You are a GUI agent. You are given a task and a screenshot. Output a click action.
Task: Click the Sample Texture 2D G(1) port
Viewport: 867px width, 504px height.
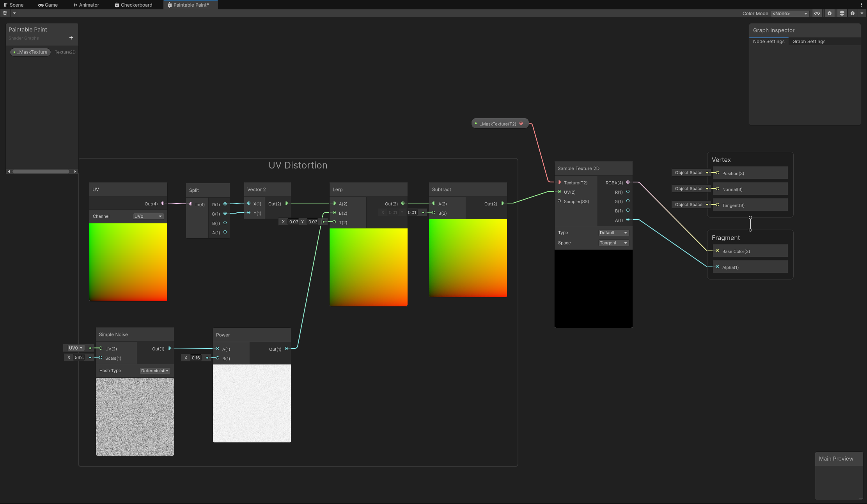(628, 201)
